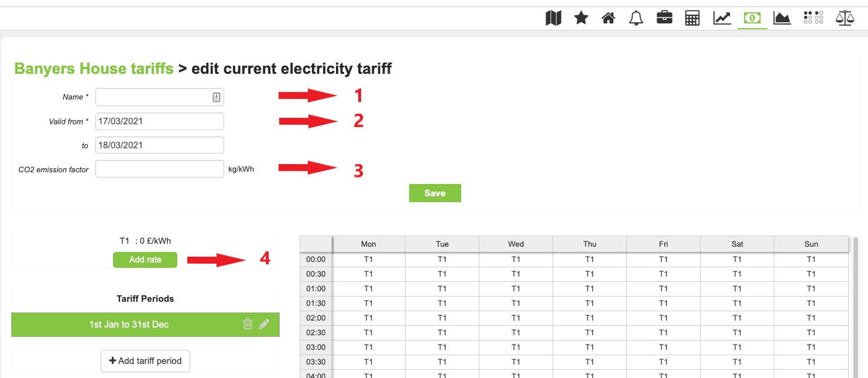Follow the Banyers House tariffs link
The height and width of the screenshot is (378, 868).
[x=94, y=69]
